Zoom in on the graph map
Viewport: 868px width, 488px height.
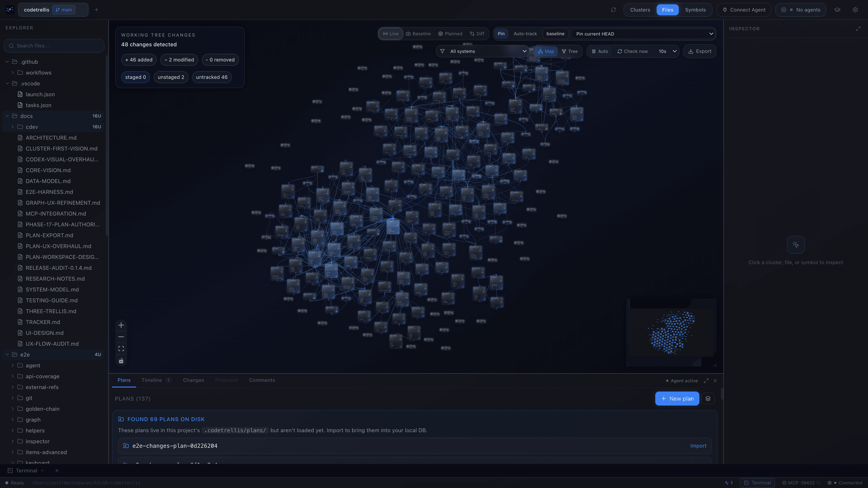(x=121, y=325)
